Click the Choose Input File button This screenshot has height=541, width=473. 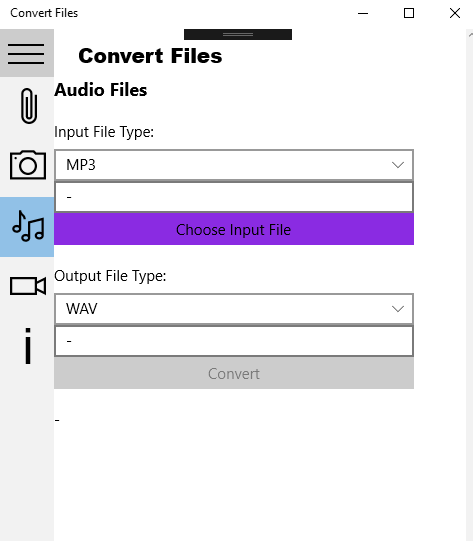point(234,229)
